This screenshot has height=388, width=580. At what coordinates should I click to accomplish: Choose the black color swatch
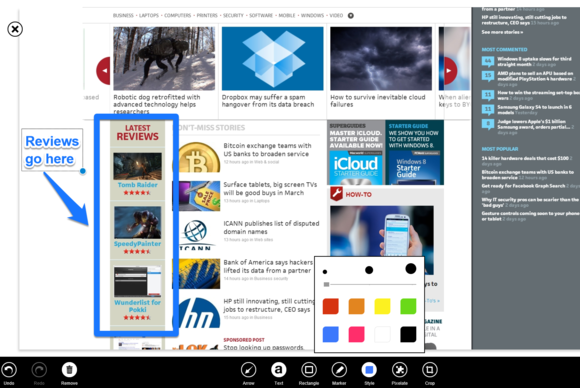(x=408, y=334)
